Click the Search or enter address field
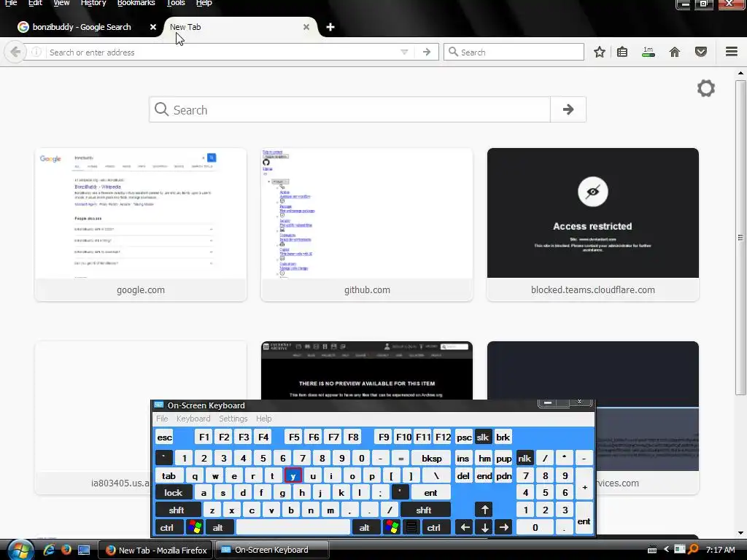The height and width of the screenshot is (560, 747). (224, 52)
